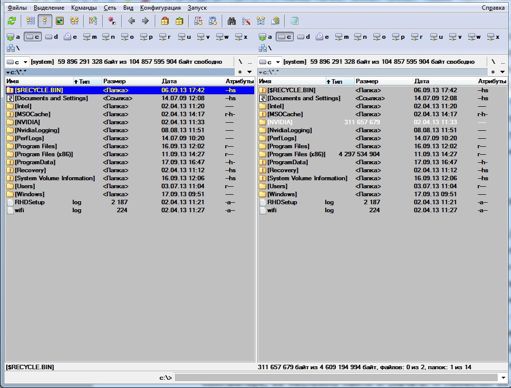Viewport: 511px width, 388px height.
Task: Open right panel favorites asterisk button
Action: click(493, 72)
